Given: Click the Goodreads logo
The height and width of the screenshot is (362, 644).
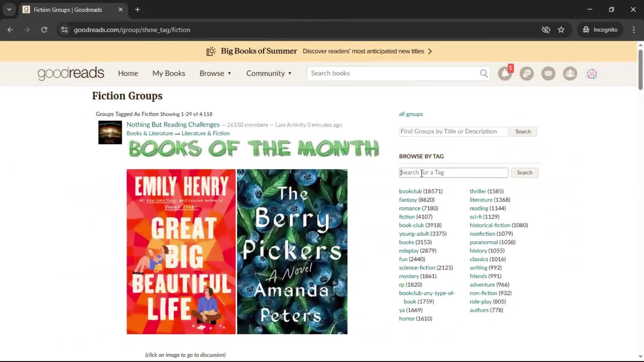Looking at the screenshot, I should (x=71, y=73).
